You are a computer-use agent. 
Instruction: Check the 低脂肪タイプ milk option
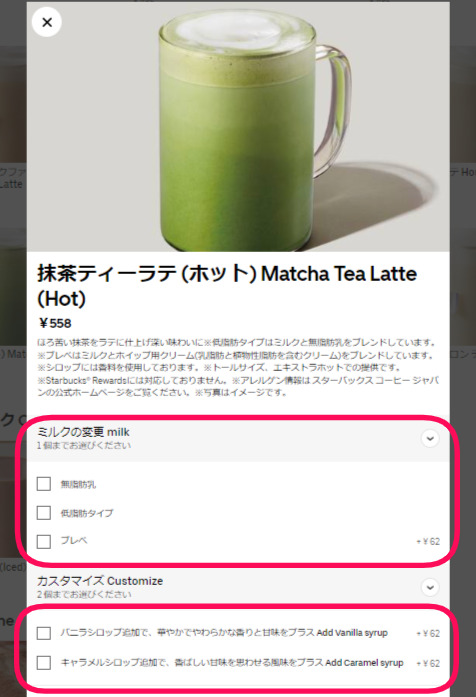(44, 513)
